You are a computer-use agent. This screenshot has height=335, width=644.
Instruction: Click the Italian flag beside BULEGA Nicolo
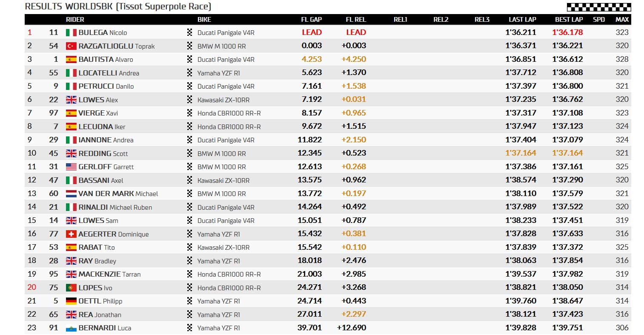tap(71, 33)
